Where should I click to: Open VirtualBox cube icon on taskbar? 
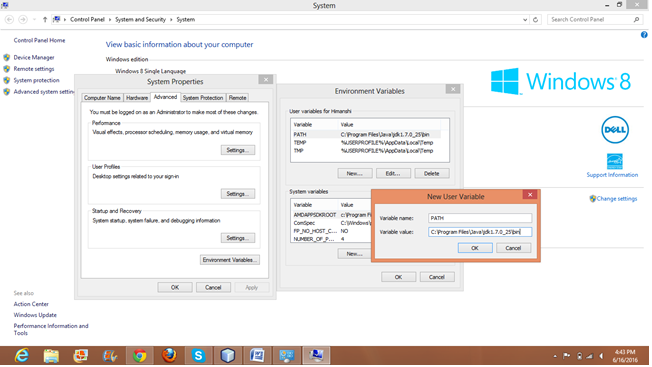coord(228,356)
